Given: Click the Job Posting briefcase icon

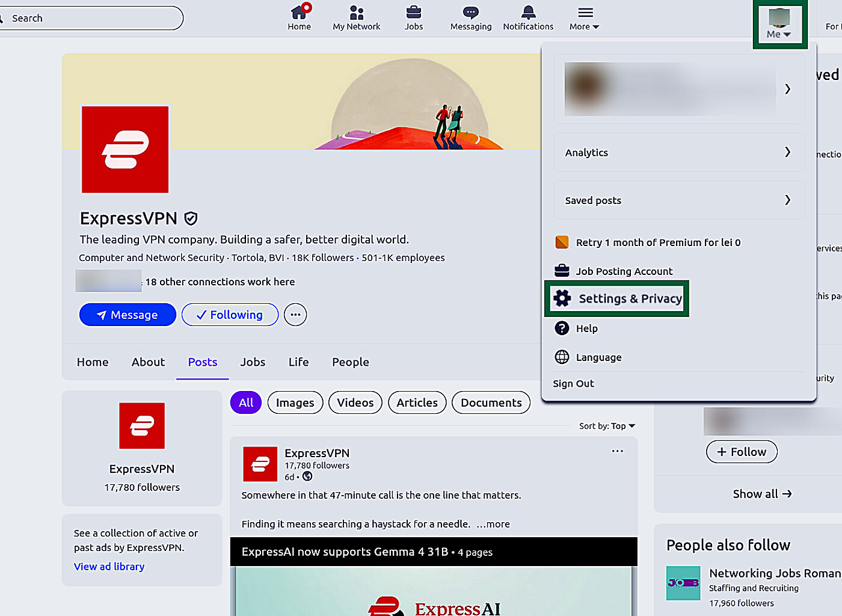Looking at the screenshot, I should tap(562, 270).
